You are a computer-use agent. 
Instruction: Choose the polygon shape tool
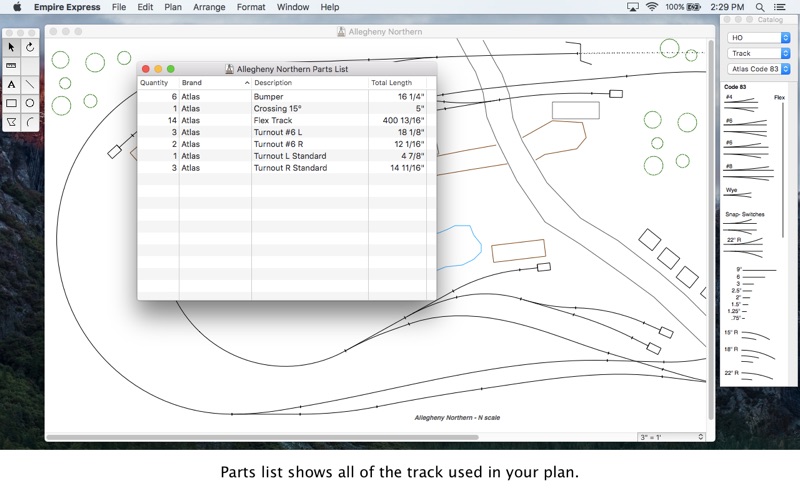[11, 121]
